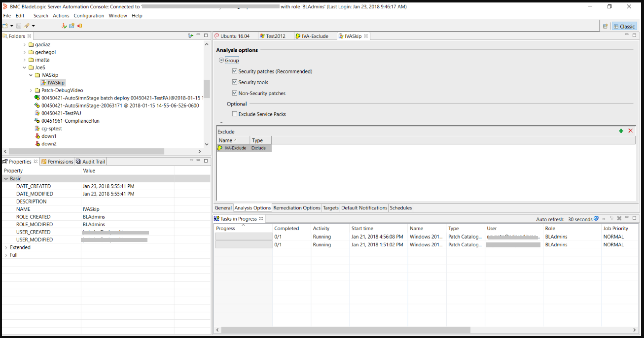Enable Exclude Service Packs checkbox
Screen dimensions: 644x338
(x=235, y=114)
